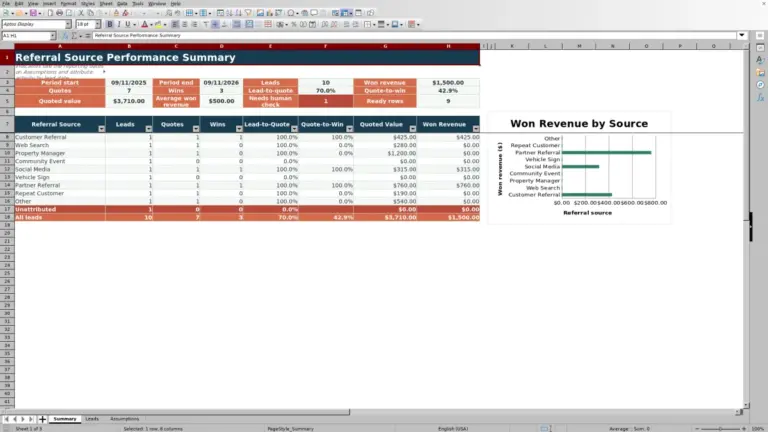Open the Tools menu
This screenshot has height=432, width=768.
point(138,3)
